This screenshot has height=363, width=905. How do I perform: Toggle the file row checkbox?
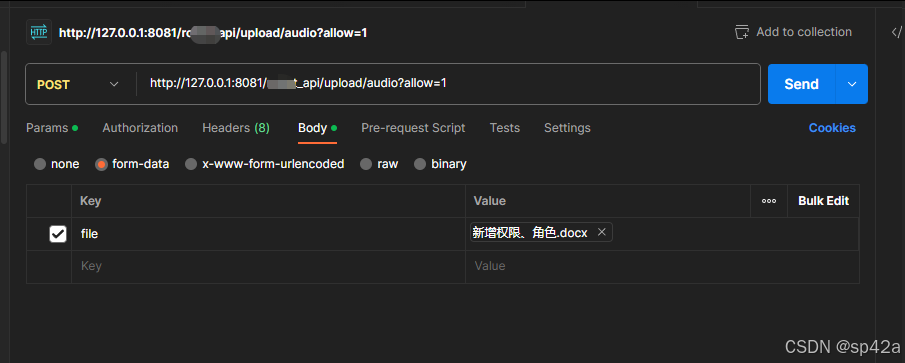pos(58,234)
